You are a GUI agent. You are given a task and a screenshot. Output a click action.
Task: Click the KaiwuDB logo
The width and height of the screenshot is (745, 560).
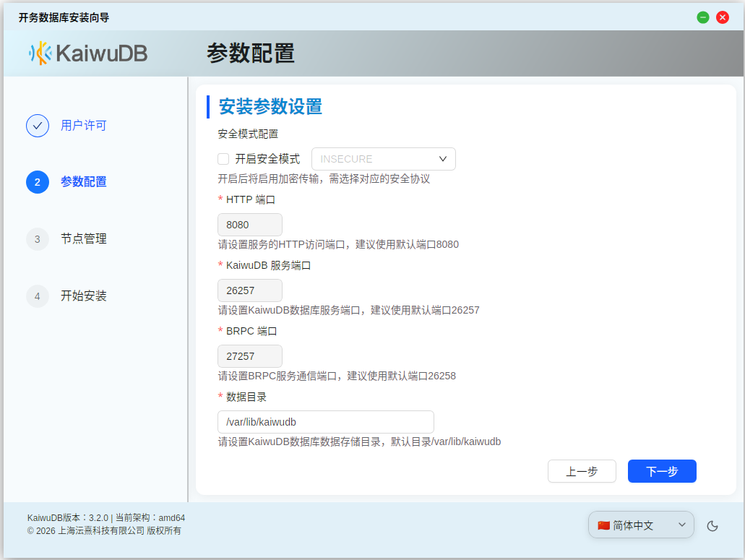click(88, 53)
